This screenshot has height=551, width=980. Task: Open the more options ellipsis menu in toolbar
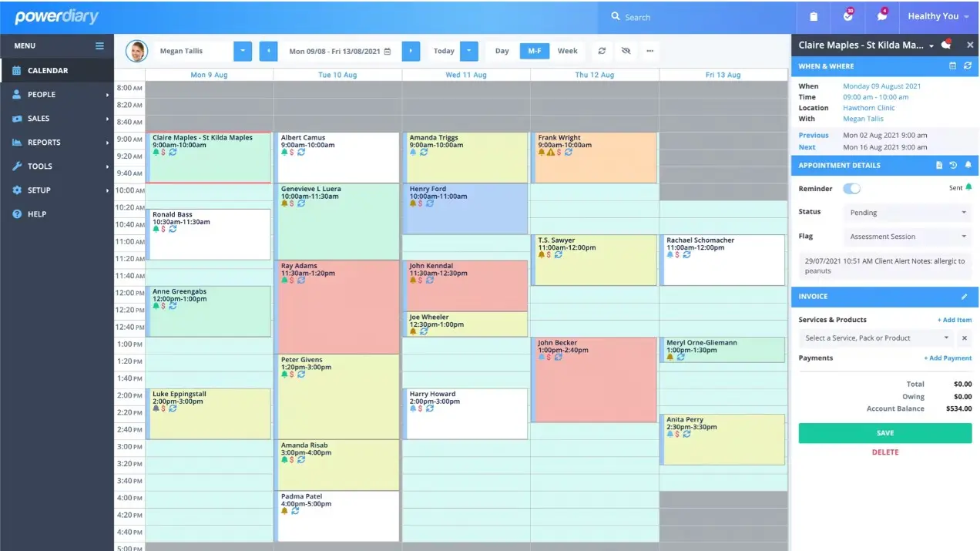click(x=649, y=51)
